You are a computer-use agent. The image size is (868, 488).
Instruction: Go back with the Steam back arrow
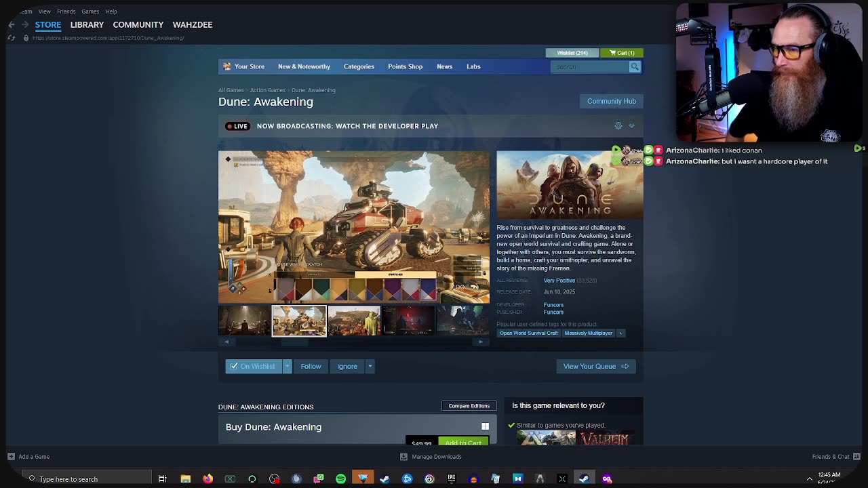(x=12, y=24)
